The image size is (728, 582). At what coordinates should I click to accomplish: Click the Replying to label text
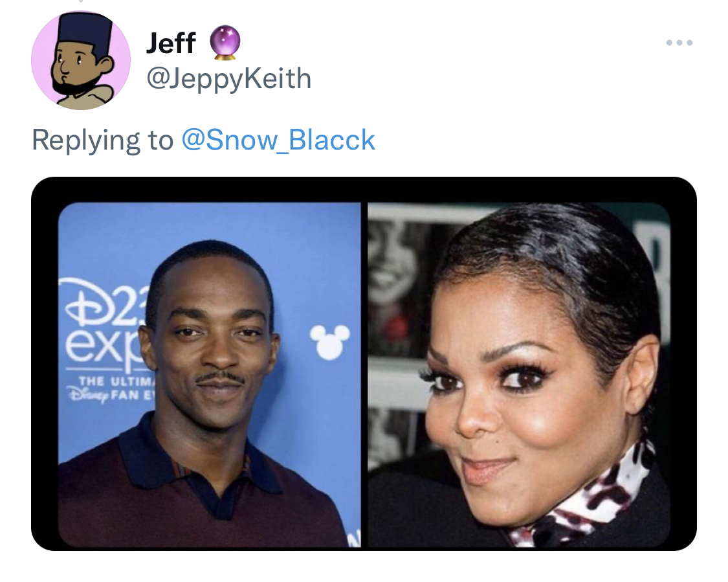102,140
